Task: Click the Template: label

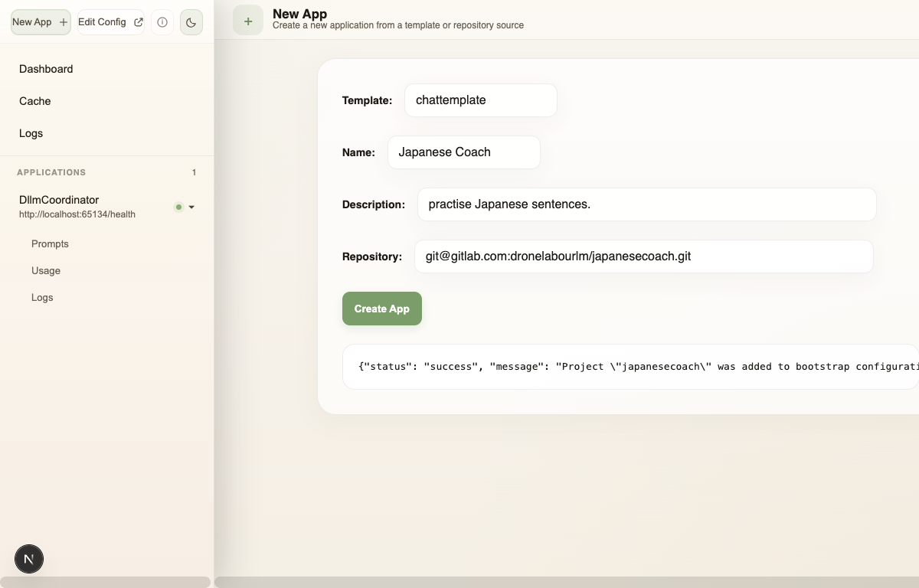Action: pyautogui.click(x=367, y=100)
